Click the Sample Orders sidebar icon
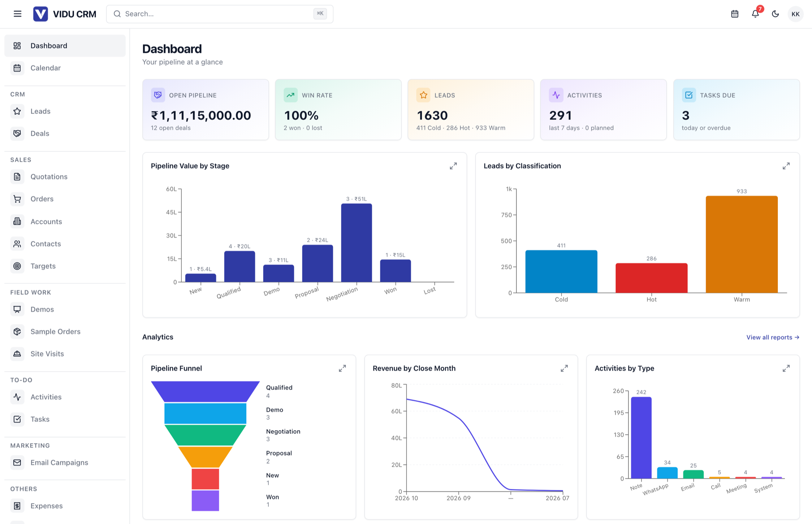The height and width of the screenshot is (524, 812). point(17,331)
